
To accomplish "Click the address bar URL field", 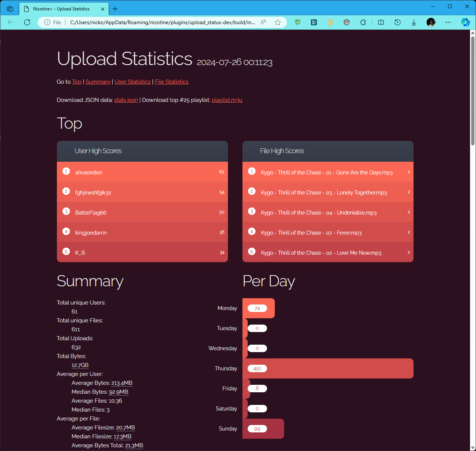I will click(163, 22).
